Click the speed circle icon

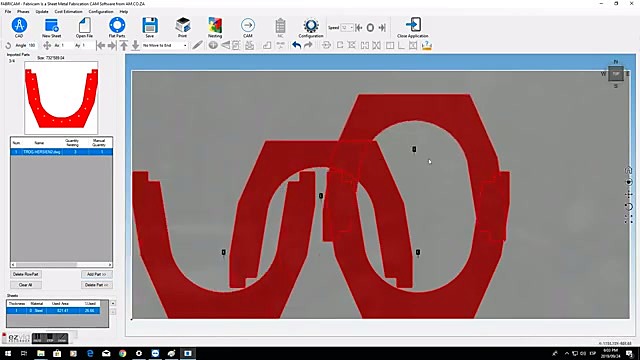pos(370,28)
